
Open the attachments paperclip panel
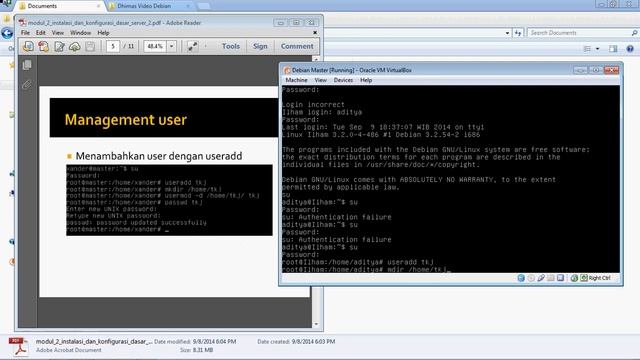27,84
